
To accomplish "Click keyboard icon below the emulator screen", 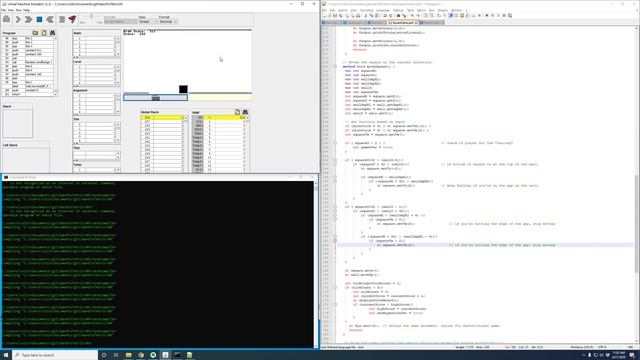I will [x=156, y=98].
